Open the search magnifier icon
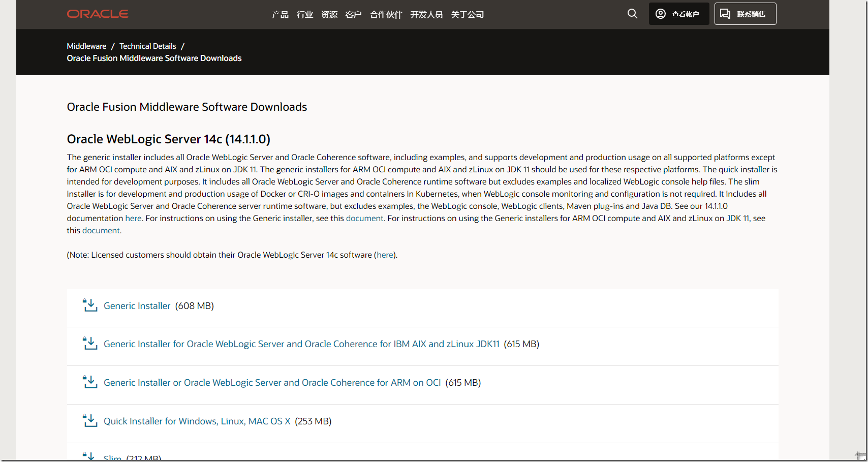Screen dimensions: 868x462 [632, 14]
